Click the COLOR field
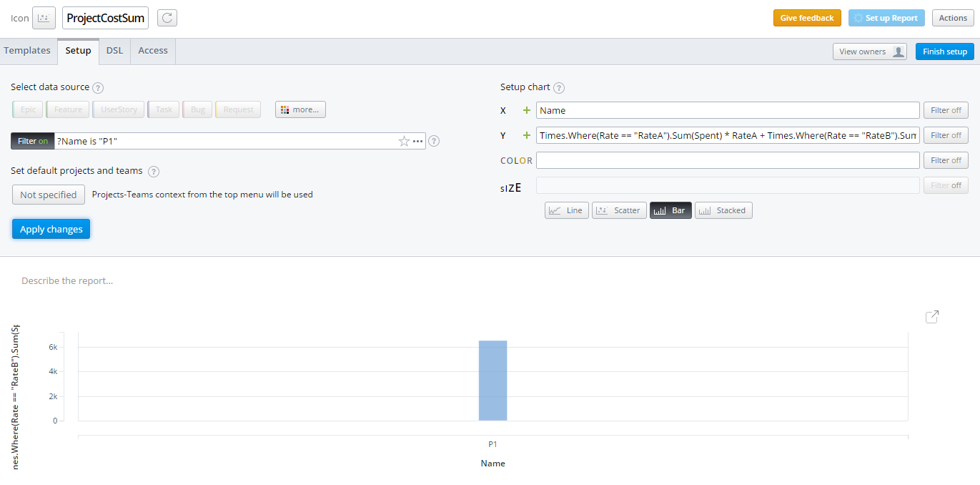Viewport: 980px width, 485px height. tap(728, 160)
